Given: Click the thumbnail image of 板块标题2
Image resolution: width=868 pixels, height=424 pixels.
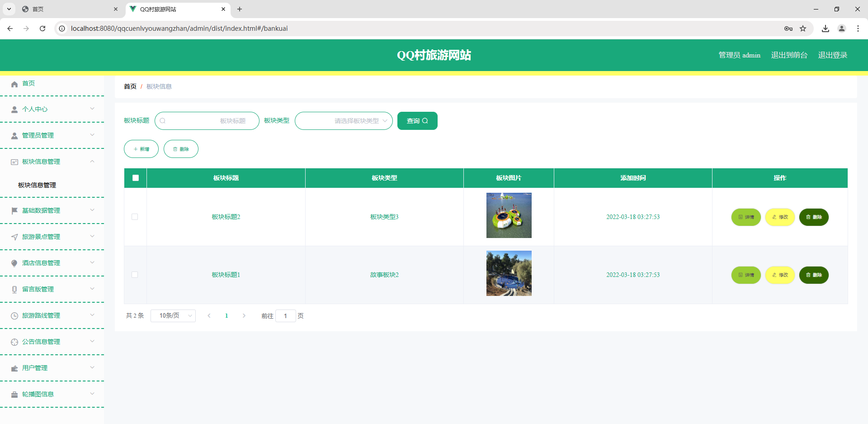Looking at the screenshot, I should click(x=509, y=215).
